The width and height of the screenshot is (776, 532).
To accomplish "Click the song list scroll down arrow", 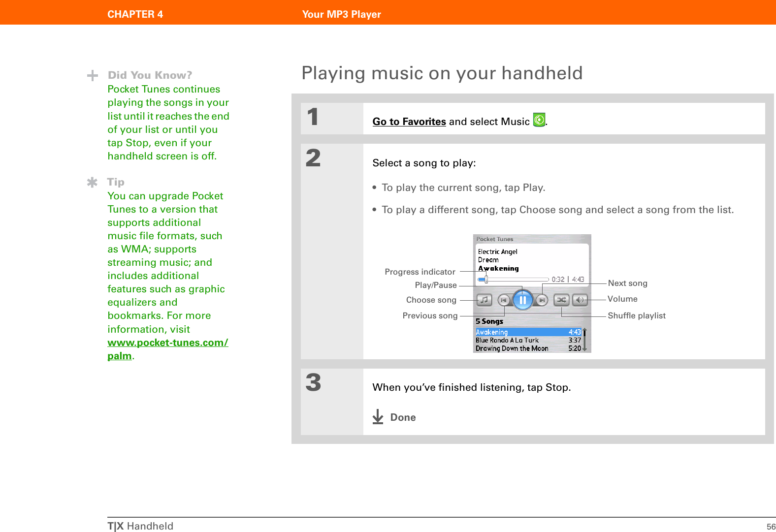I will (x=584, y=348).
